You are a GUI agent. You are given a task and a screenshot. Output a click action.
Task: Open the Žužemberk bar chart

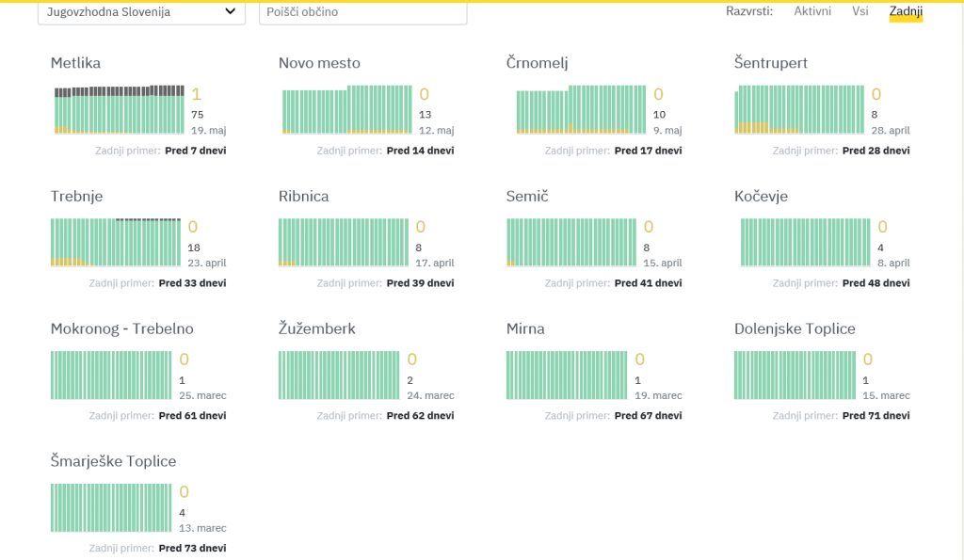click(x=339, y=375)
